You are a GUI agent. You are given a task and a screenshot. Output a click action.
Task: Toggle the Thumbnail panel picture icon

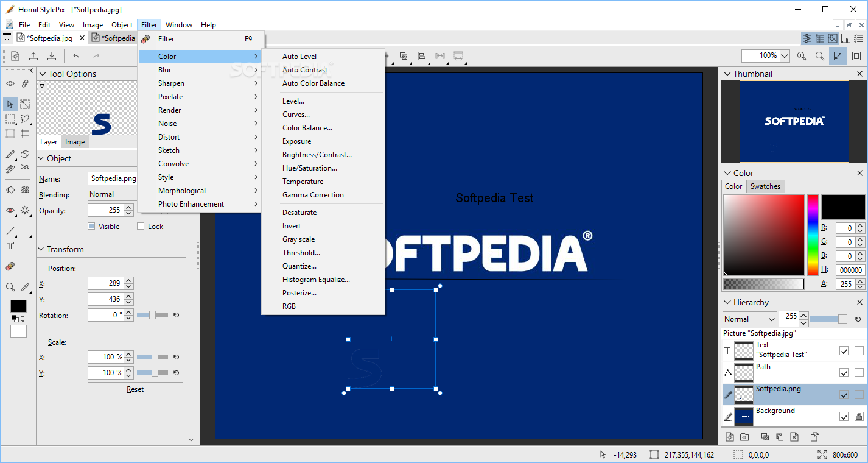click(833, 38)
